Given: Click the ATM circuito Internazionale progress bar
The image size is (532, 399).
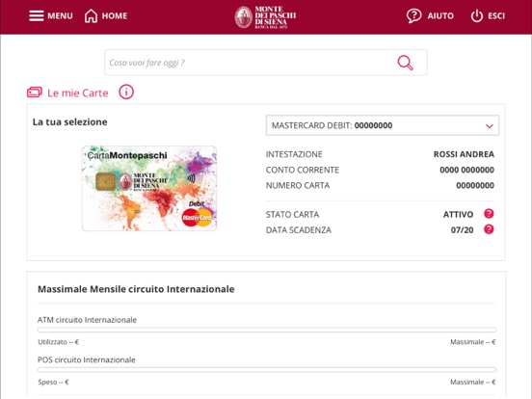Looking at the screenshot, I should tap(267, 330).
